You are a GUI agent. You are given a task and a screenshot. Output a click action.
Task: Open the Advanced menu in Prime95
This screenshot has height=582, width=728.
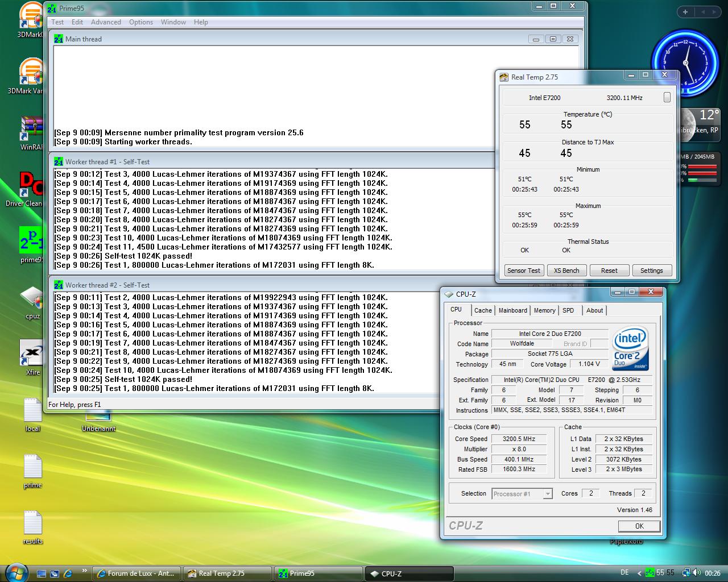106,22
